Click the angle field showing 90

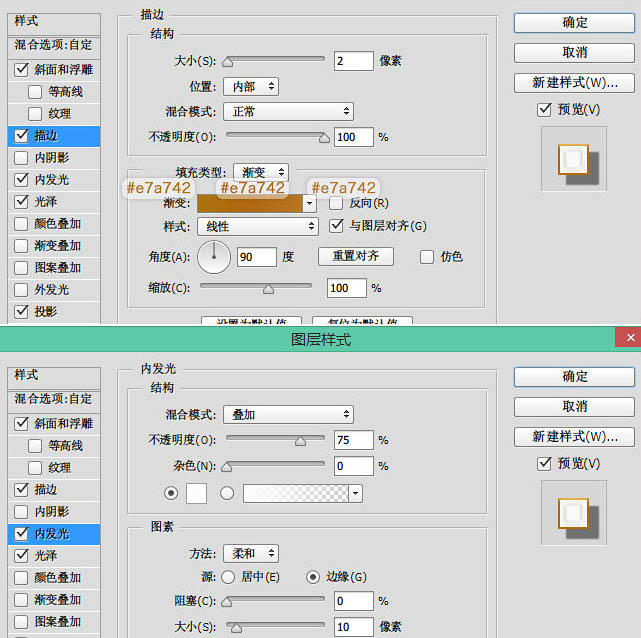point(257,257)
